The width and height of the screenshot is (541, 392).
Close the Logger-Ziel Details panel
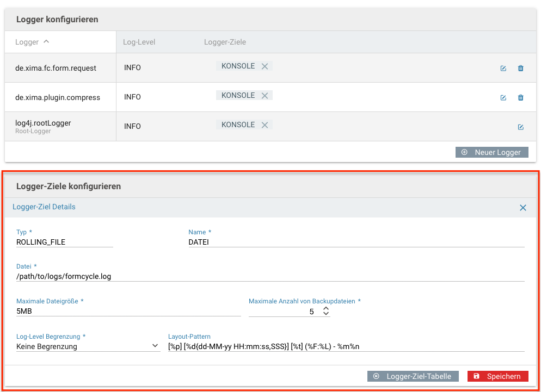[522, 208]
